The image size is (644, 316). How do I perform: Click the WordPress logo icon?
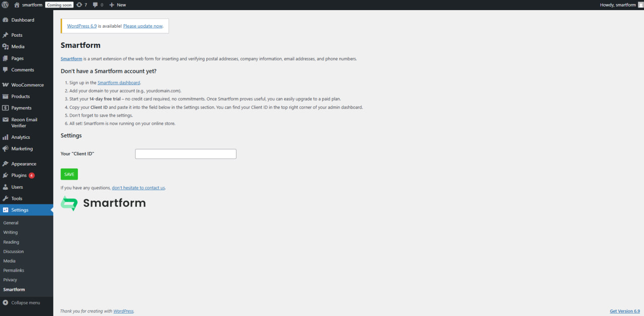coord(5,5)
